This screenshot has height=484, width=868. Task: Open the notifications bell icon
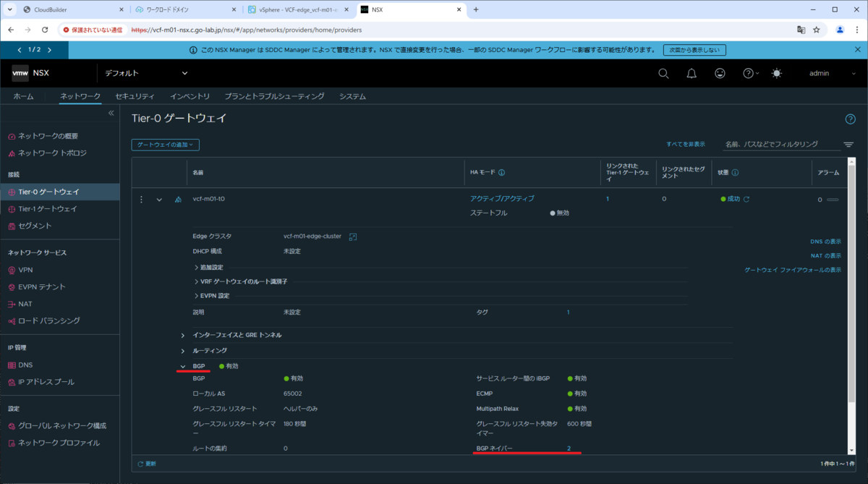(x=692, y=73)
